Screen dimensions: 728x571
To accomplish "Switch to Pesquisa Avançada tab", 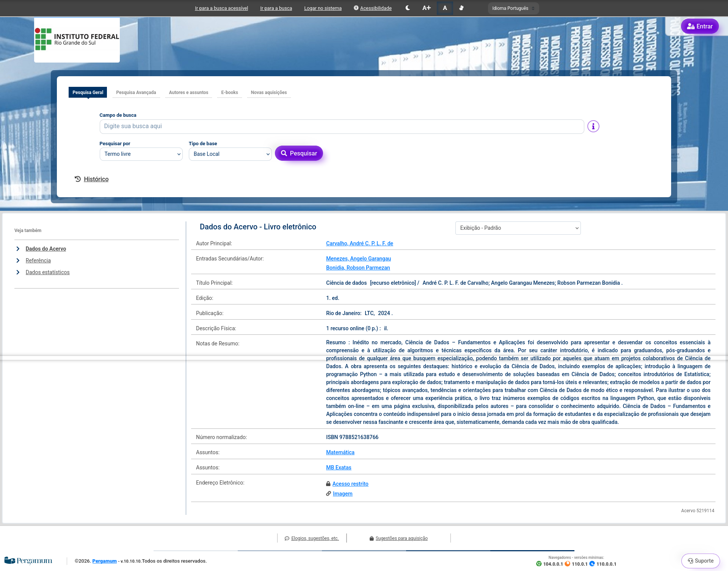I will pos(136,93).
